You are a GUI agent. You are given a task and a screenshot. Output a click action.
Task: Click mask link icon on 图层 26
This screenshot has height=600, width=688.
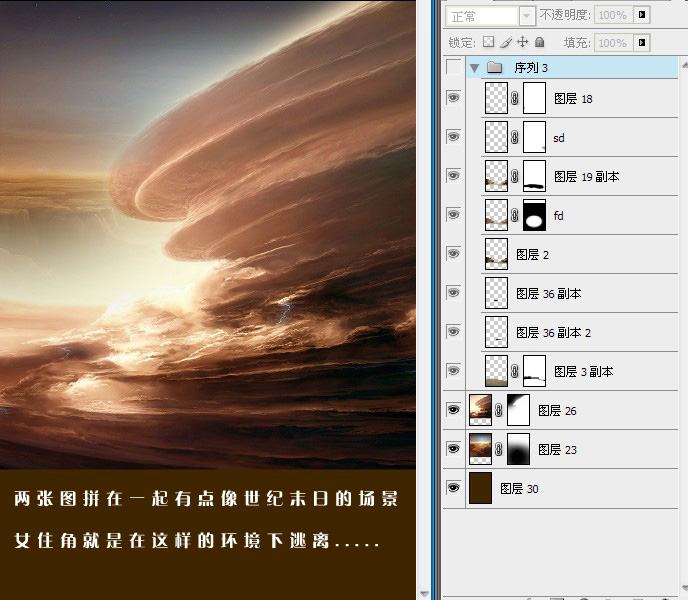pos(499,410)
